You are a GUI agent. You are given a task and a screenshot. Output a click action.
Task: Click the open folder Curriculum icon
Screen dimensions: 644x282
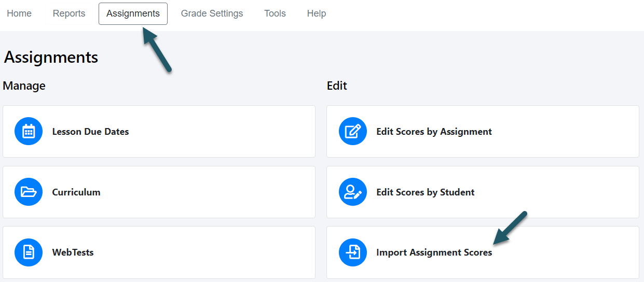click(29, 192)
